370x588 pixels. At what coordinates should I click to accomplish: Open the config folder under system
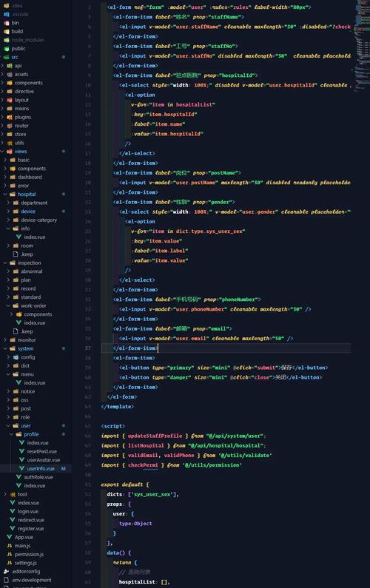click(28, 357)
